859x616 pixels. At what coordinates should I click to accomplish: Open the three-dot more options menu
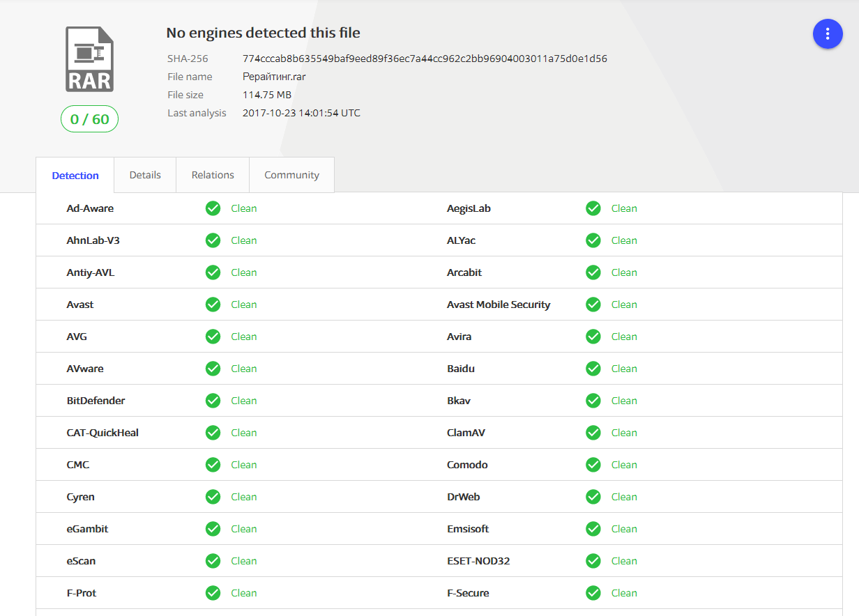pos(828,33)
